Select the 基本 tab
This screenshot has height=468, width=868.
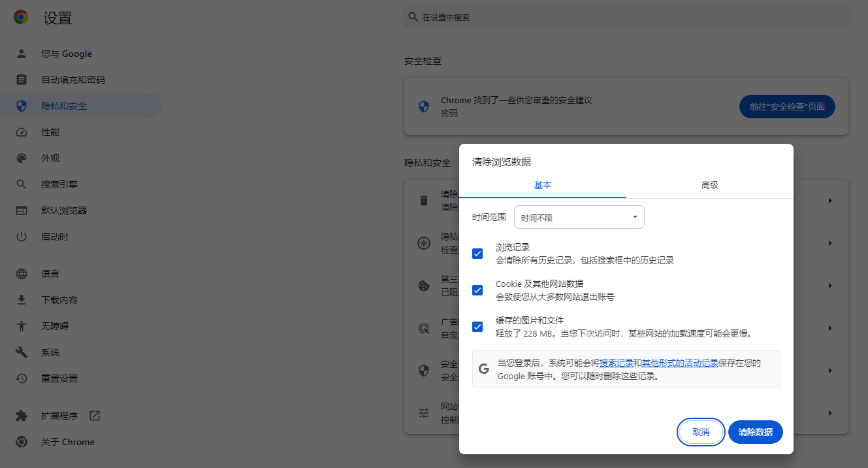pos(542,185)
